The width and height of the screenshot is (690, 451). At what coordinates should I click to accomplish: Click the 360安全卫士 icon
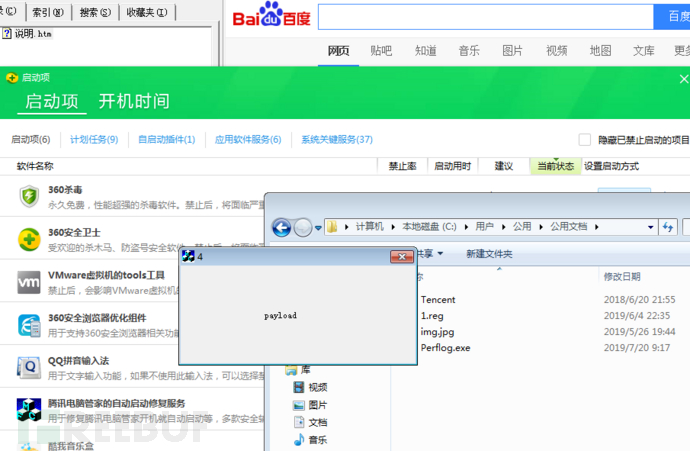click(29, 239)
